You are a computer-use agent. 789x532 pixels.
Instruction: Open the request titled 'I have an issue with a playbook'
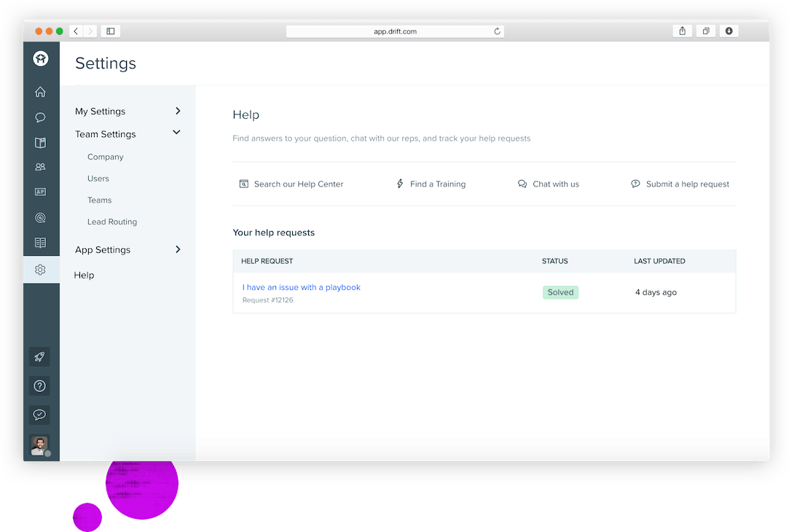click(x=301, y=287)
